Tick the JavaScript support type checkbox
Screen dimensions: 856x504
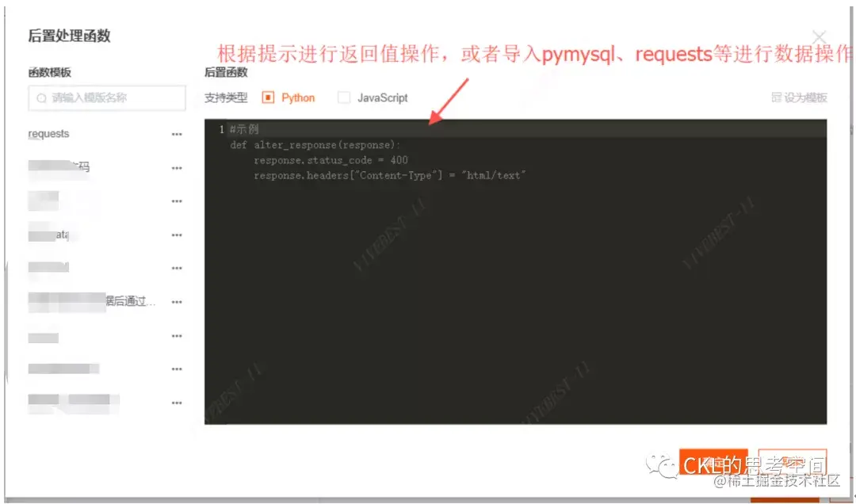pyautogui.click(x=343, y=97)
